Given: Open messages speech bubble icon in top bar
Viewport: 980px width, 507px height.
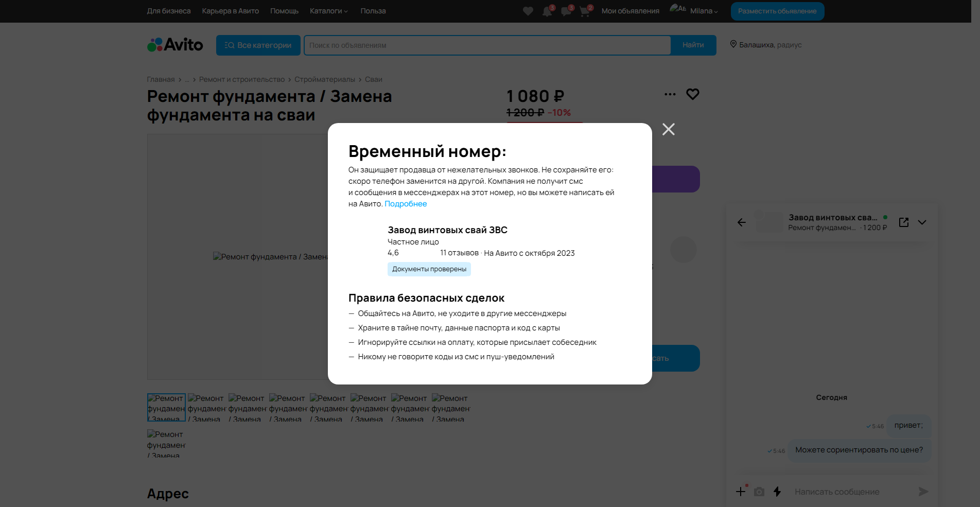Looking at the screenshot, I should pyautogui.click(x=566, y=11).
